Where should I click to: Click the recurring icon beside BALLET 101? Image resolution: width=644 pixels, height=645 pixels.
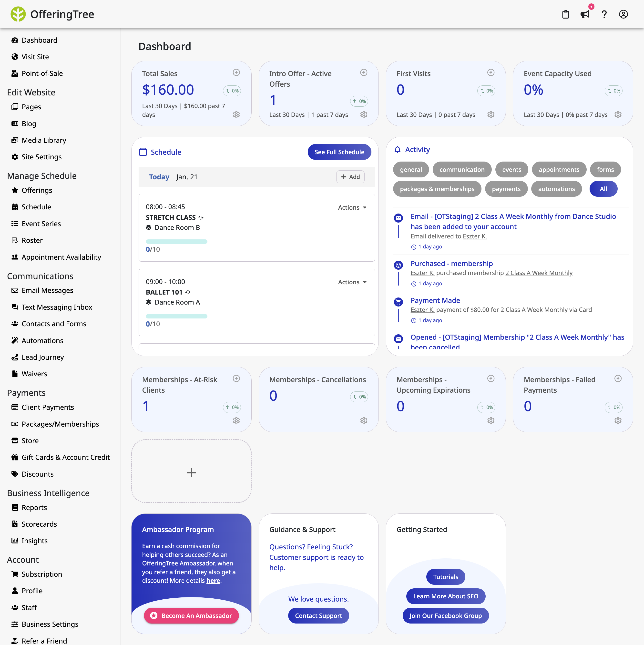pyautogui.click(x=188, y=292)
